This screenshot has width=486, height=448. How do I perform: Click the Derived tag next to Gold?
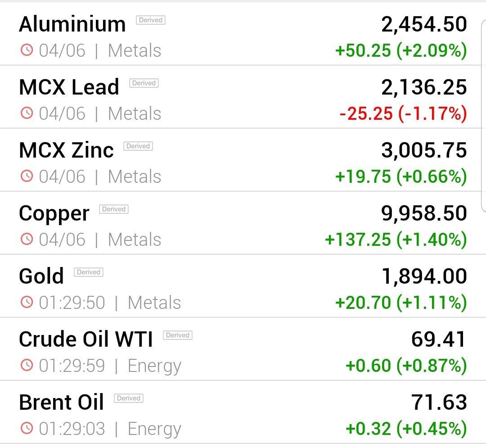tap(89, 272)
